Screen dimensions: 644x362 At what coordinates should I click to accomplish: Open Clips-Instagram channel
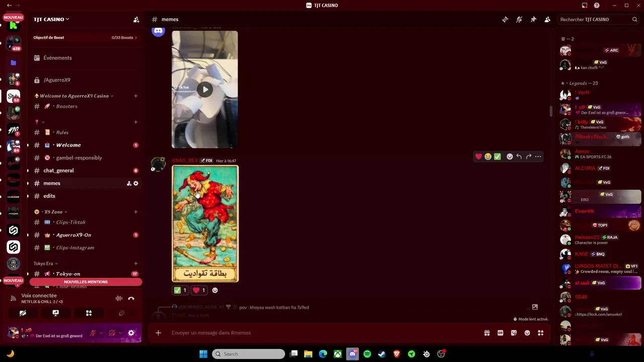(85, 248)
